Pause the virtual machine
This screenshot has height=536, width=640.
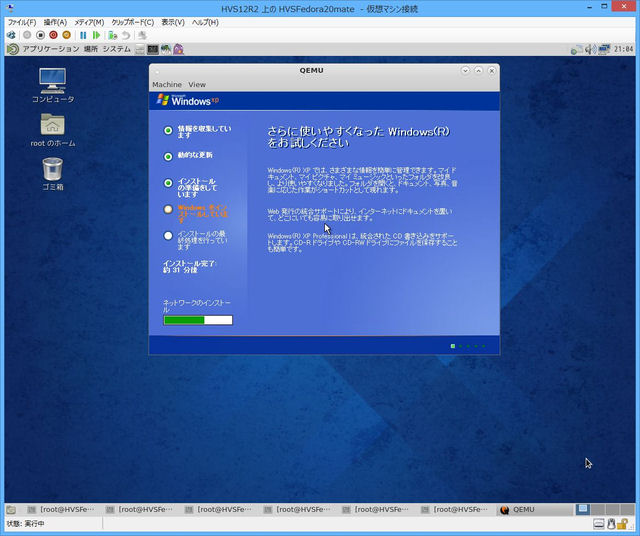click(x=83, y=35)
